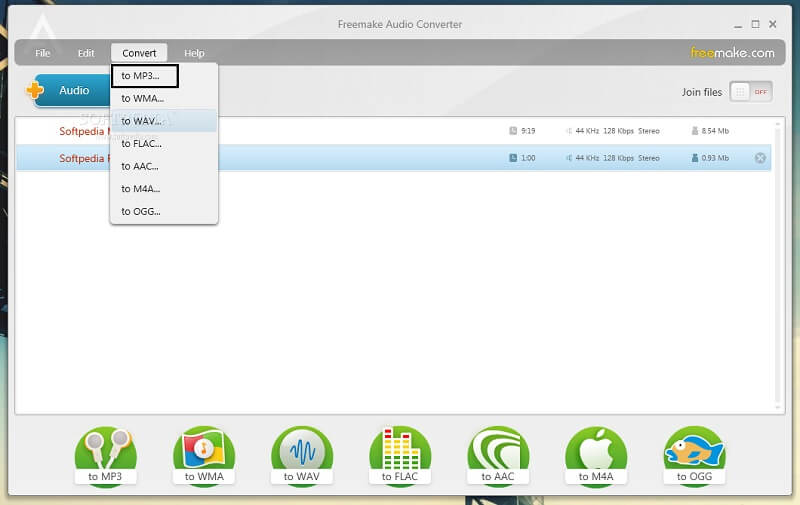Add audio with the plus Audio button

pyautogui.click(x=67, y=91)
